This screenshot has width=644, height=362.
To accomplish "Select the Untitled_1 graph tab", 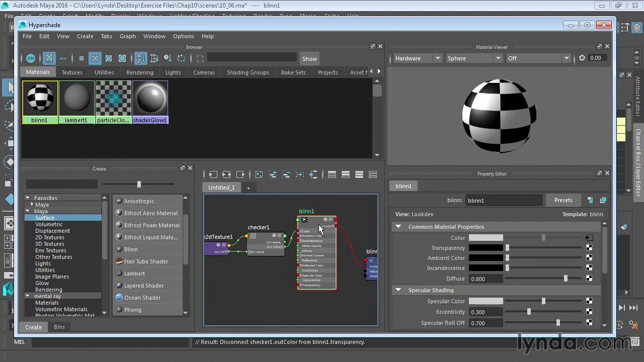I will pos(221,188).
